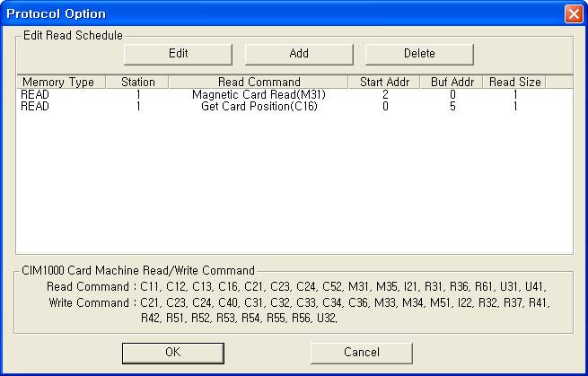Click the Read Command column header

pyautogui.click(x=259, y=83)
